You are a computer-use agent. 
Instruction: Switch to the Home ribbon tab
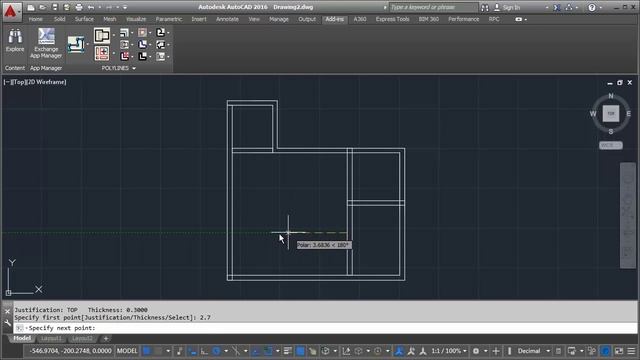36,19
